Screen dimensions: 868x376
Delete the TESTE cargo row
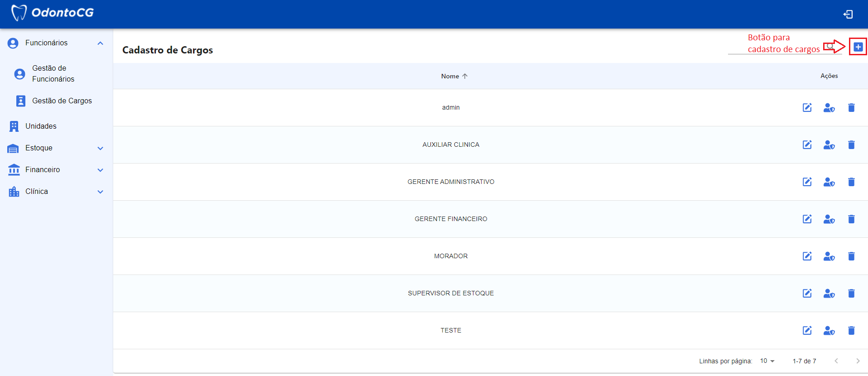tap(851, 330)
